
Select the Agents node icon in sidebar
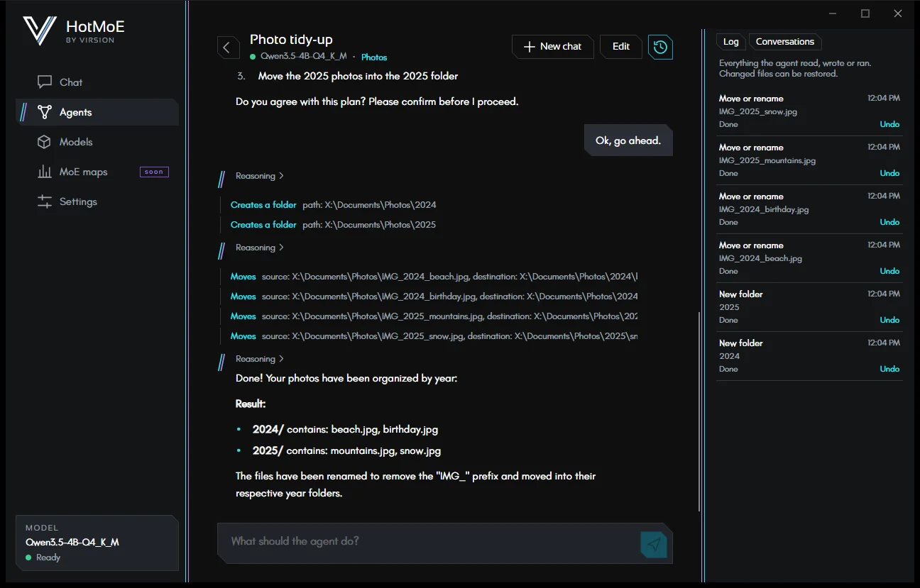(45, 112)
